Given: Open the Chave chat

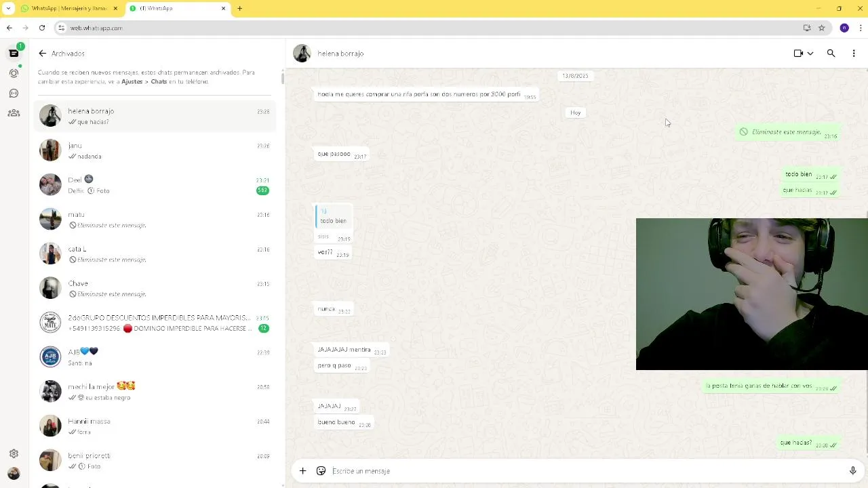Looking at the screenshot, I should tap(155, 289).
